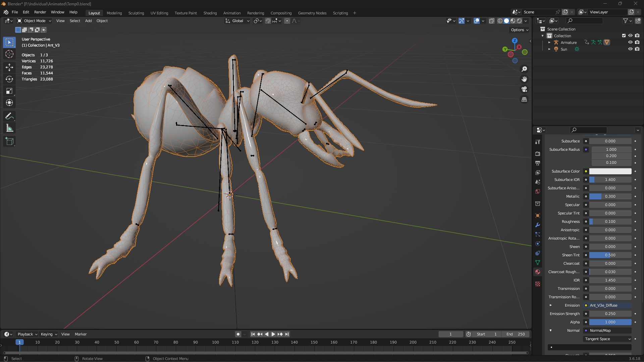The image size is (644, 362).
Task: Select the Rotate tool
Action: click(9, 79)
